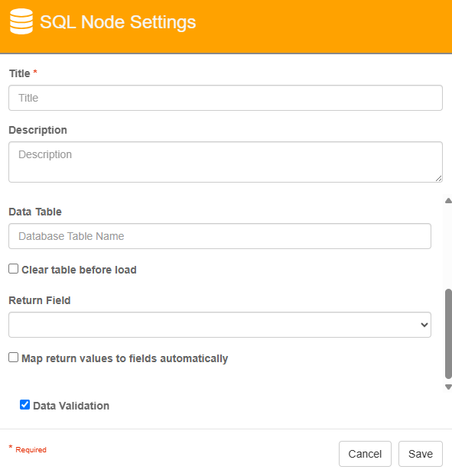The image size is (452, 476).
Task: Click the Data Table label
Action: pyautogui.click(x=35, y=212)
